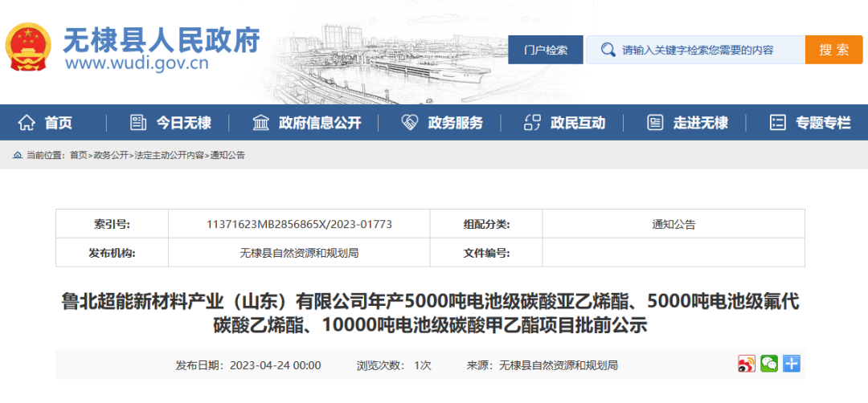Click the building icon beside 政府信息公开

(260, 123)
